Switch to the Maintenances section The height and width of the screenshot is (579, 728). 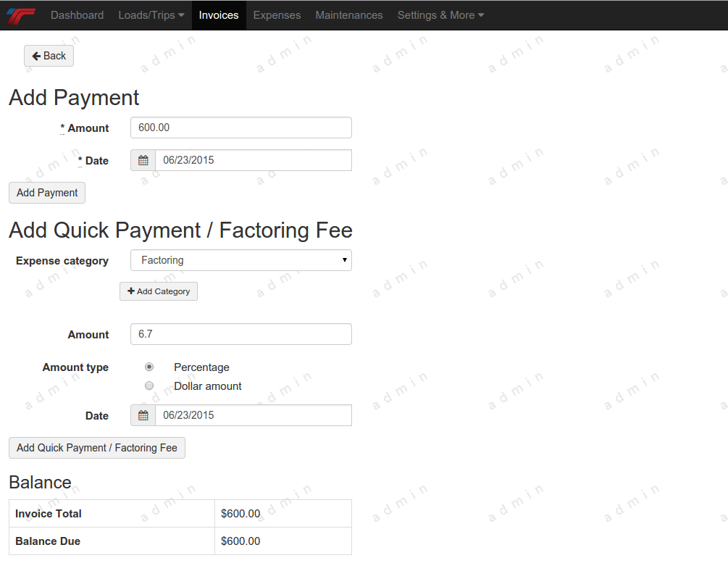pyautogui.click(x=349, y=15)
